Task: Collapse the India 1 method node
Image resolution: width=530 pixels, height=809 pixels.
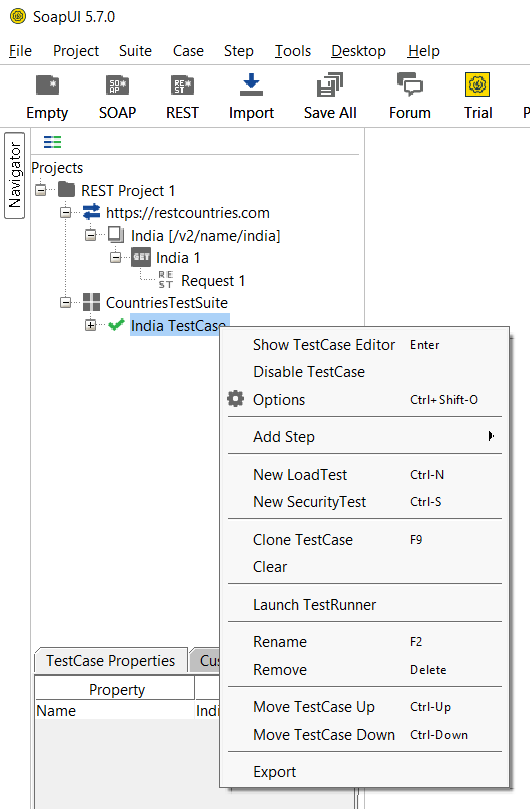Action: coord(116,257)
